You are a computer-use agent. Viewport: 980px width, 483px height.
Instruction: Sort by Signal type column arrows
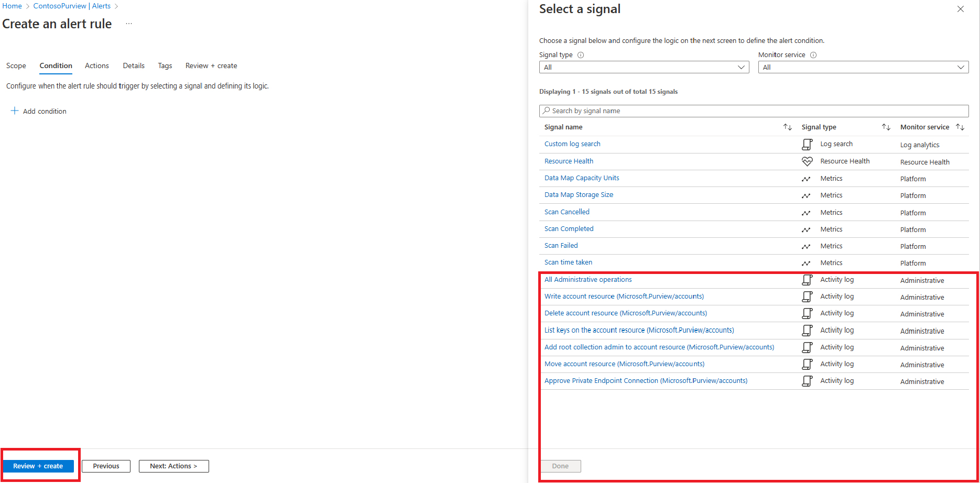click(886, 127)
